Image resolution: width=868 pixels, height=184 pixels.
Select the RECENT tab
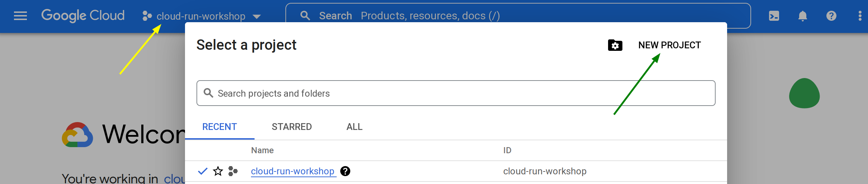(219, 127)
